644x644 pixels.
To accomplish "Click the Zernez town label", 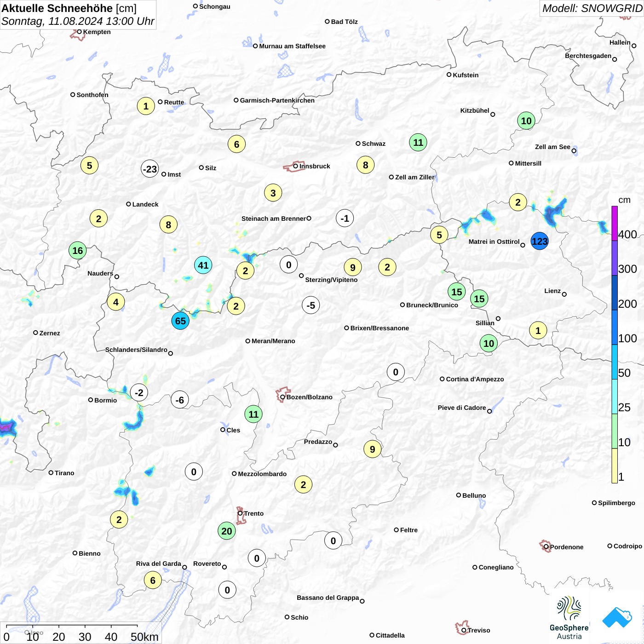I will (50, 333).
